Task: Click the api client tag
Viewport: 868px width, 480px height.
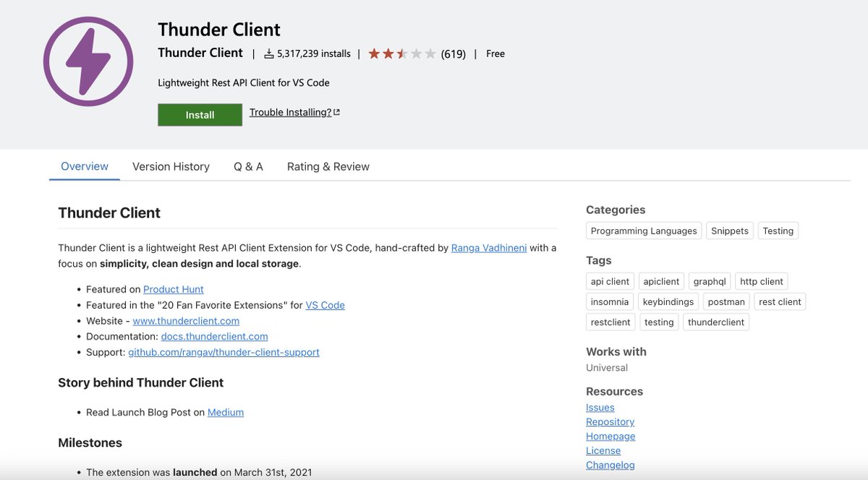Action: click(x=610, y=281)
